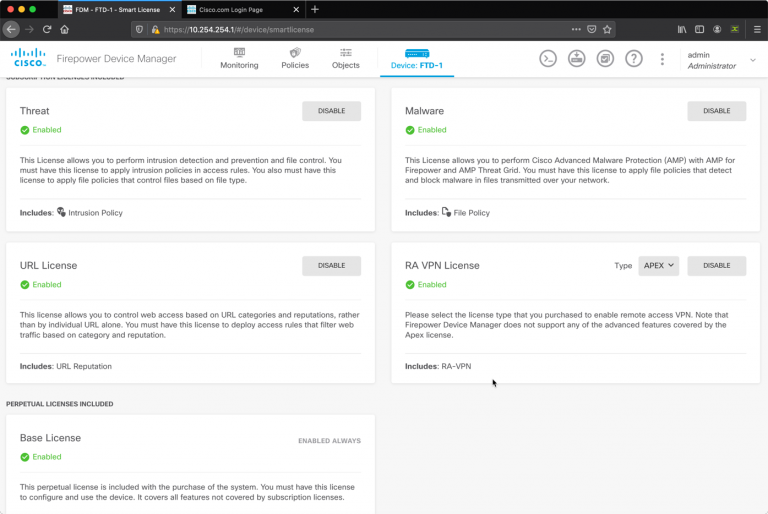Image resolution: width=768 pixels, height=514 pixels.
Task: Click the tracking protection shield icon
Action: point(140,29)
